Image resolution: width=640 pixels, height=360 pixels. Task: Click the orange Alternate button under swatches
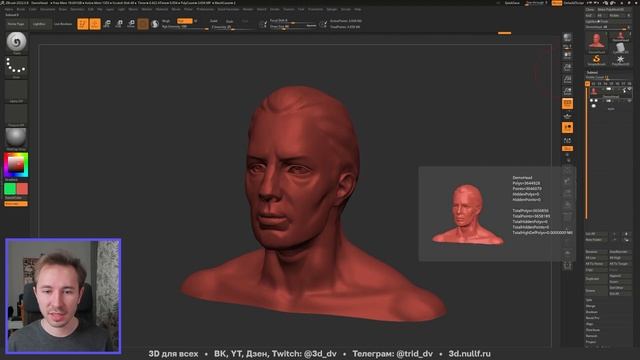point(16,204)
